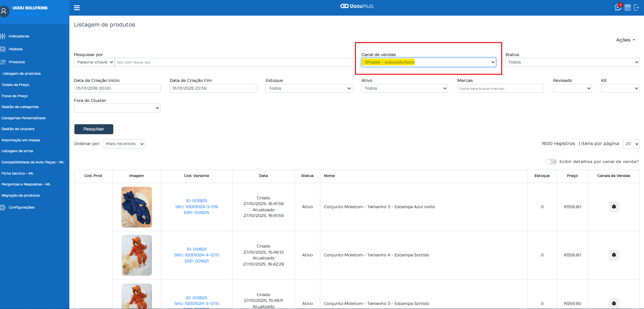Open Listagem de erros in sidebar
The width and height of the screenshot is (644, 309).
pyautogui.click(x=17, y=151)
